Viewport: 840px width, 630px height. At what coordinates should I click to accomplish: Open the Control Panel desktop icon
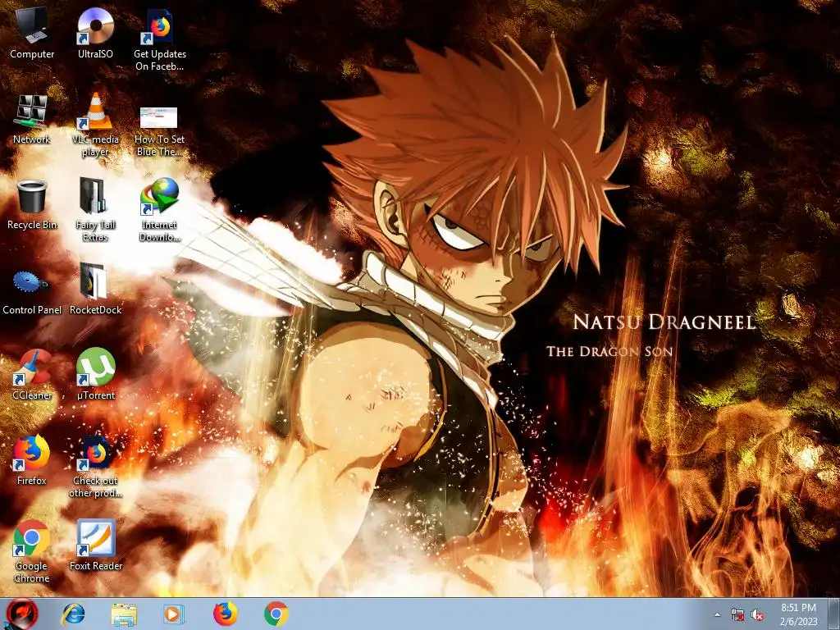[32, 292]
